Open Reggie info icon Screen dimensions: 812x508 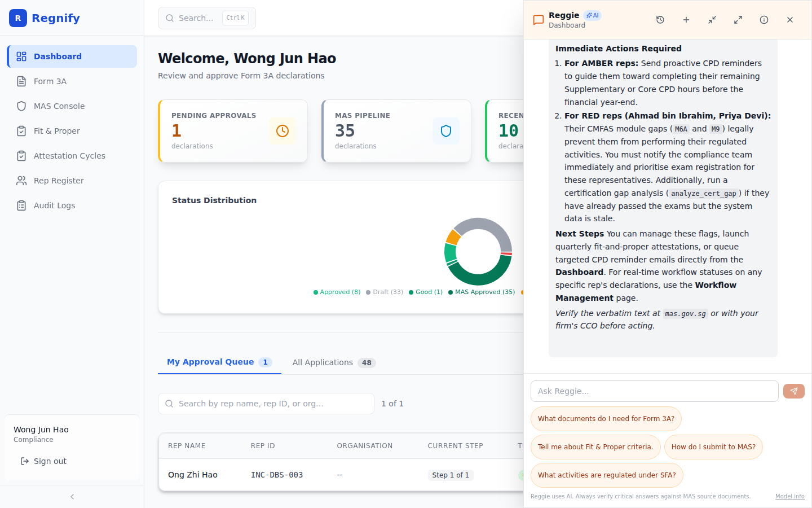coord(764,20)
